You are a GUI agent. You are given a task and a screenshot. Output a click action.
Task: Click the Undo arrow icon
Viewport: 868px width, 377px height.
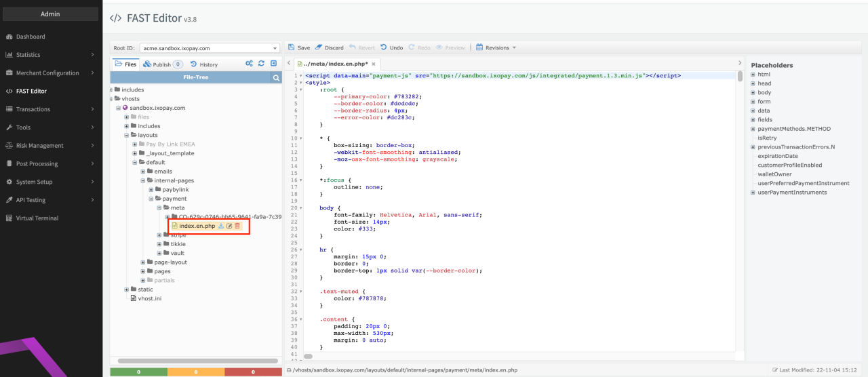pyautogui.click(x=384, y=47)
